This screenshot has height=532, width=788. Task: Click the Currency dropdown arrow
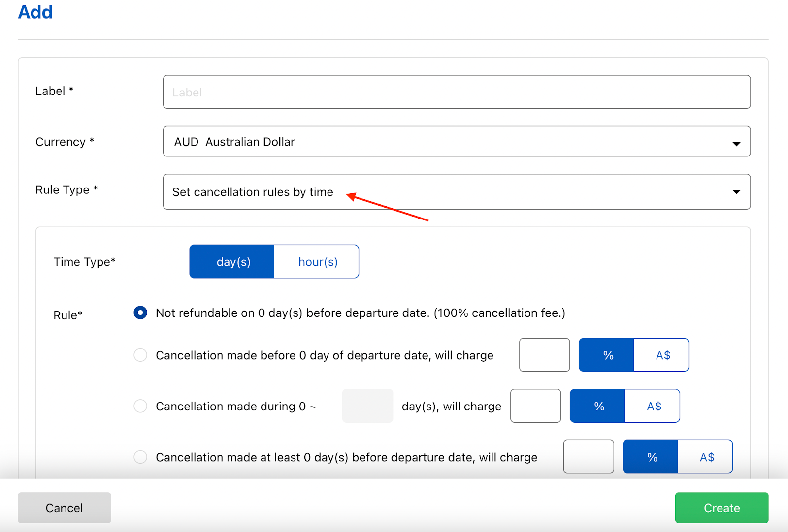(x=736, y=144)
